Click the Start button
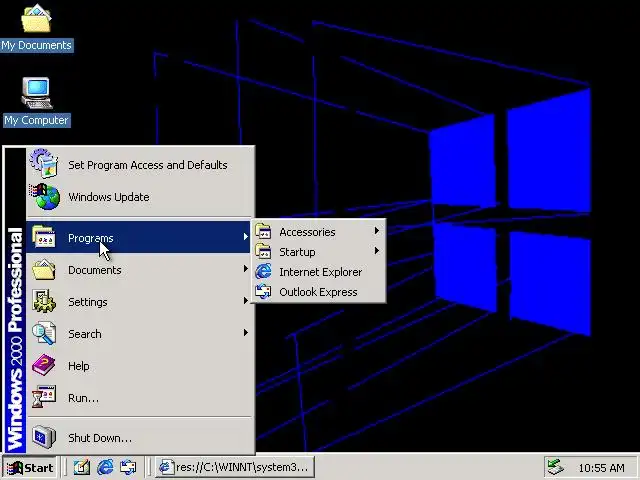640x480 pixels. click(x=30, y=467)
